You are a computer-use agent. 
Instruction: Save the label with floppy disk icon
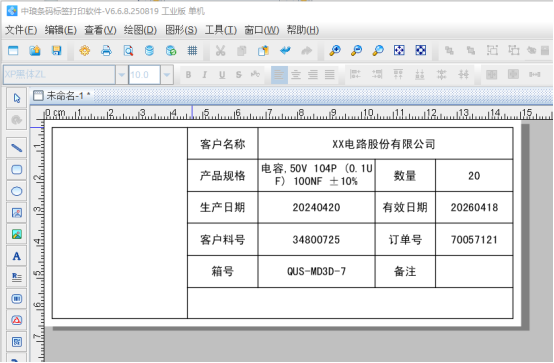pyautogui.click(x=57, y=51)
